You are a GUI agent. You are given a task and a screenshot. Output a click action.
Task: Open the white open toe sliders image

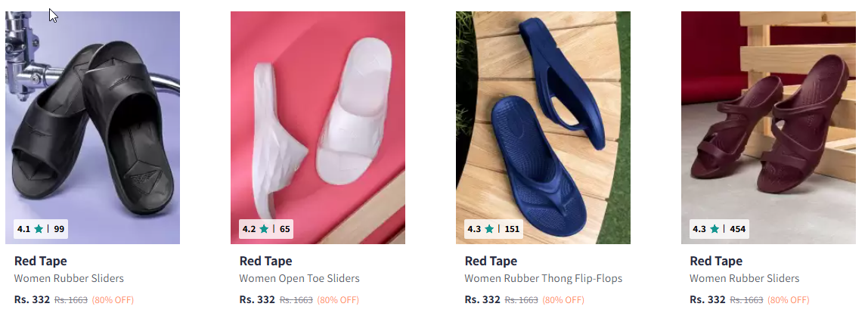coord(318,128)
